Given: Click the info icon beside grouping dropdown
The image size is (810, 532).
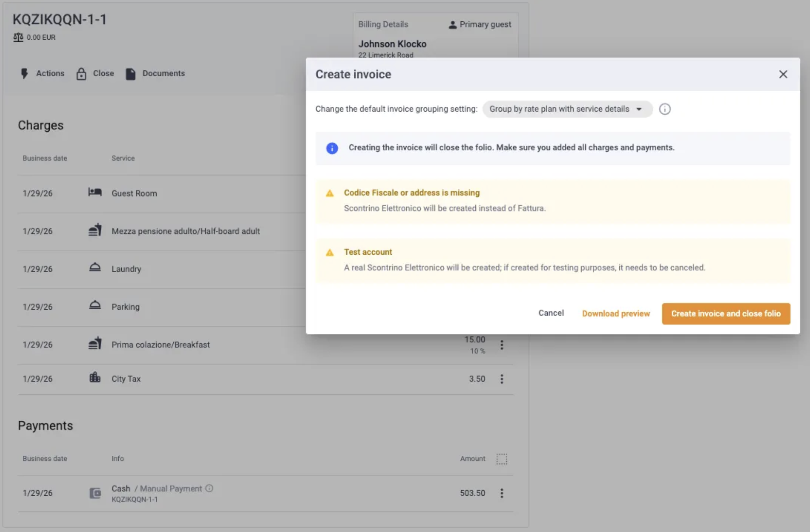Looking at the screenshot, I should click(x=665, y=109).
